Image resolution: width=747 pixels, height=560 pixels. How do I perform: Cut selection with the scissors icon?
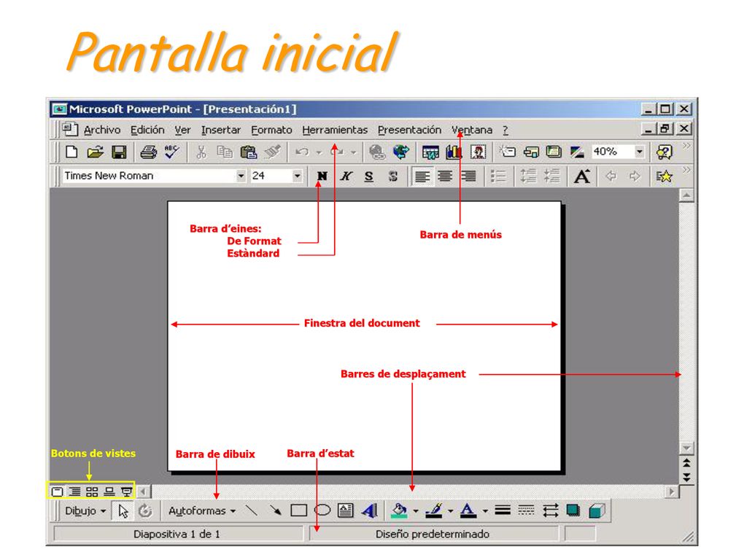coord(201,152)
